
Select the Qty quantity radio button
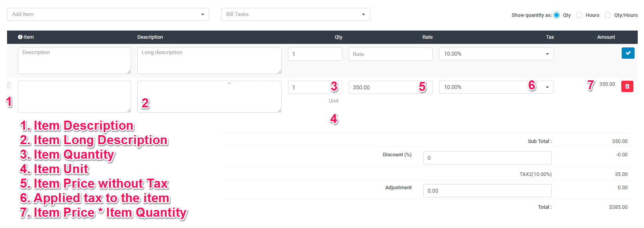click(x=556, y=15)
